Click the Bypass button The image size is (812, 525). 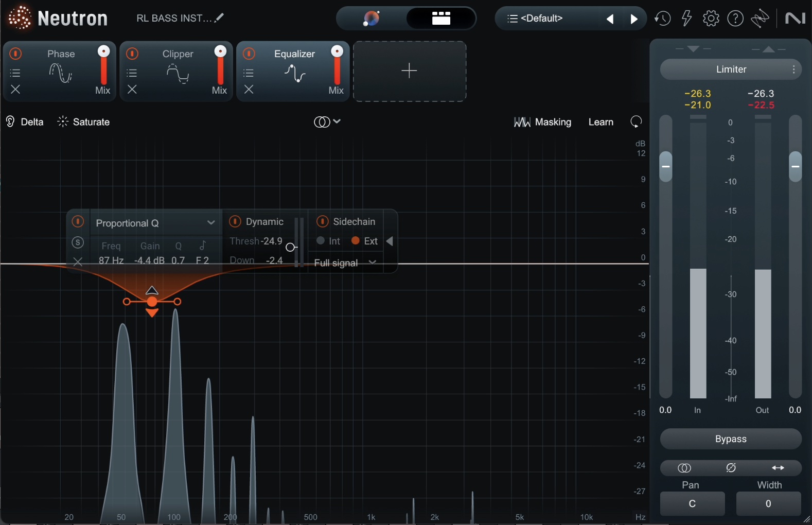tap(730, 439)
